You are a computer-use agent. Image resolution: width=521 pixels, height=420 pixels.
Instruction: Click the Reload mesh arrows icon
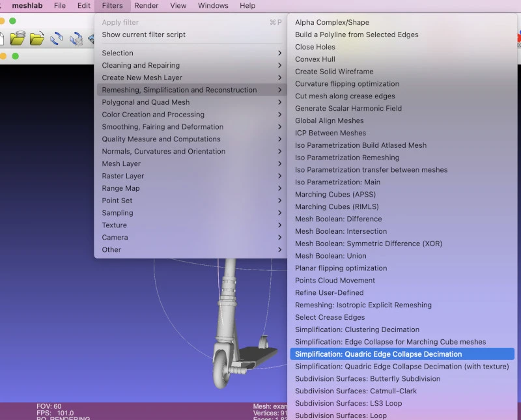coord(57,38)
